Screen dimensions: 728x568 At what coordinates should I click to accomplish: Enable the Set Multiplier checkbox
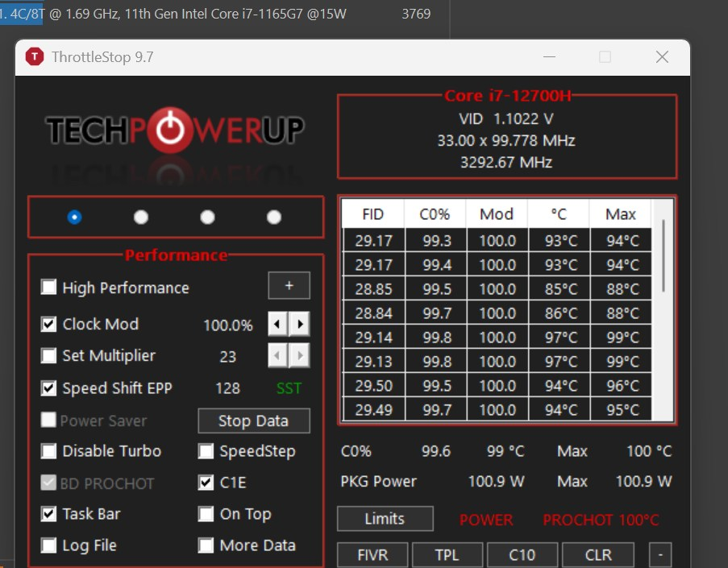[x=48, y=355]
